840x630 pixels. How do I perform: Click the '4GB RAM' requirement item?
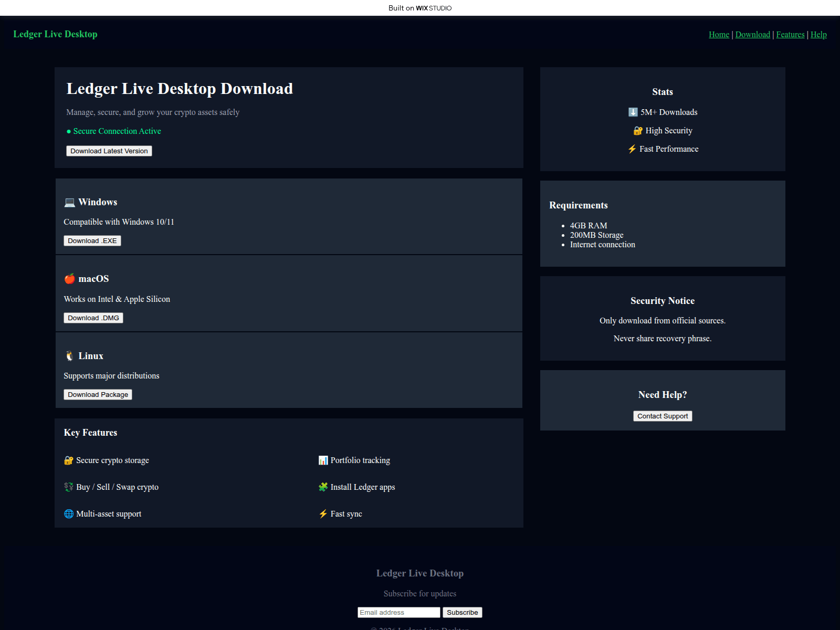[x=589, y=226]
